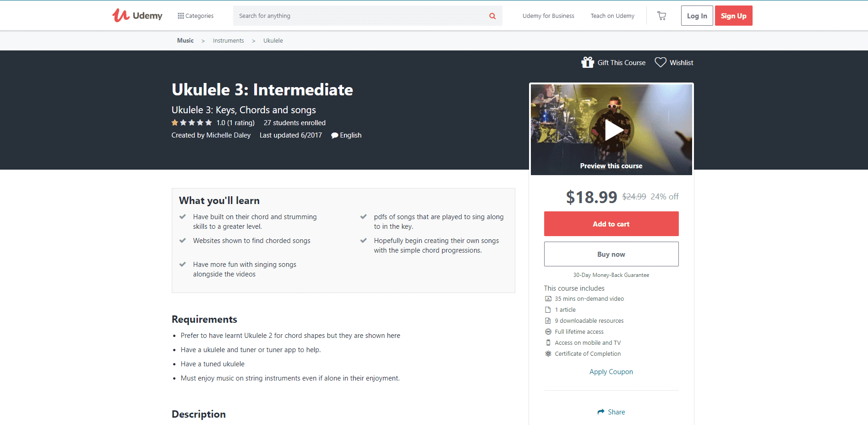This screenshot has height=425, width=868.
Task: Toggle the Wishlist heart icon
Action: (x=661, y=62)
